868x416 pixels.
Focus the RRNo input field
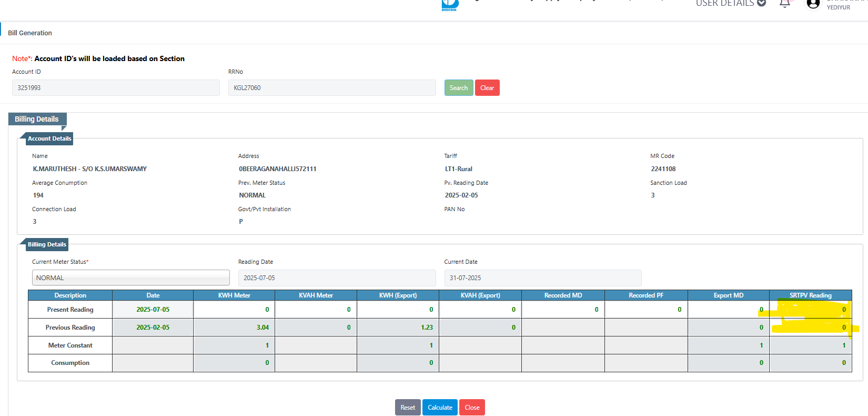[332, 88]
